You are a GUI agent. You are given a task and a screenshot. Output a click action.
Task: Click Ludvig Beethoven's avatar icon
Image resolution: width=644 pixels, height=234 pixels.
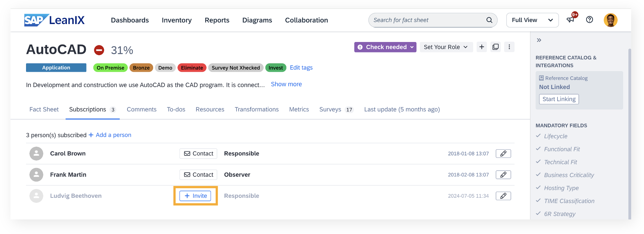[36, 196]
